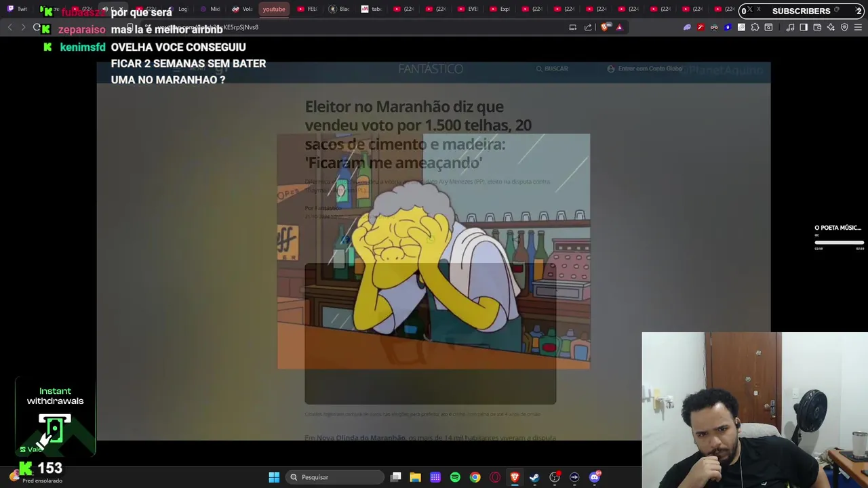Viewport: 868px width, 488px height.
Task: Open Brave Leo AI sparkle icon
Action: [x=831, y=27]
